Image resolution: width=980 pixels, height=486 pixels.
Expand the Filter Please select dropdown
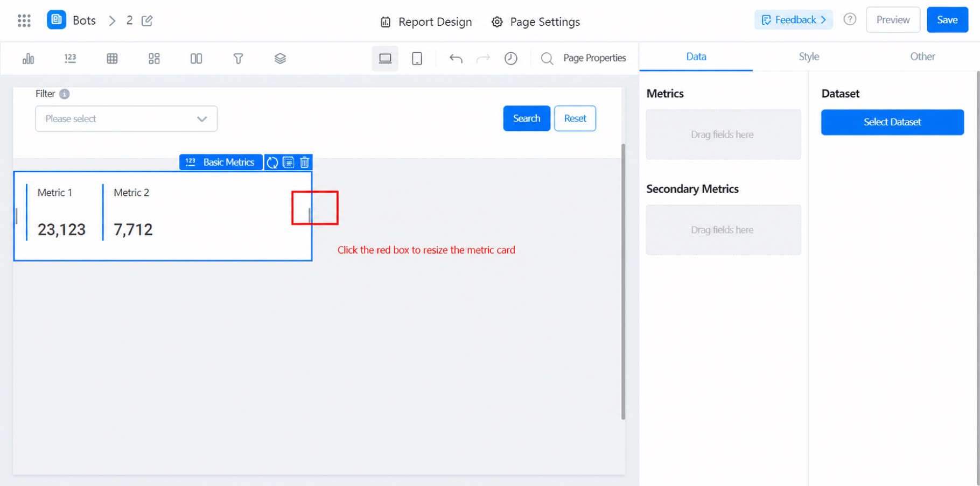[127, 118]
